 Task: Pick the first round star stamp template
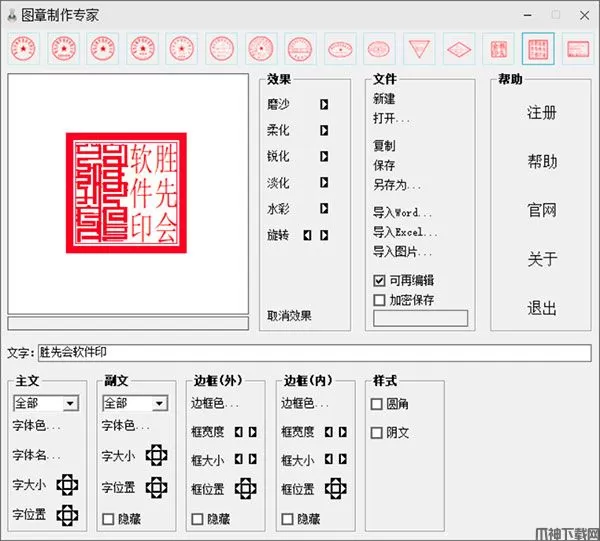23,47
